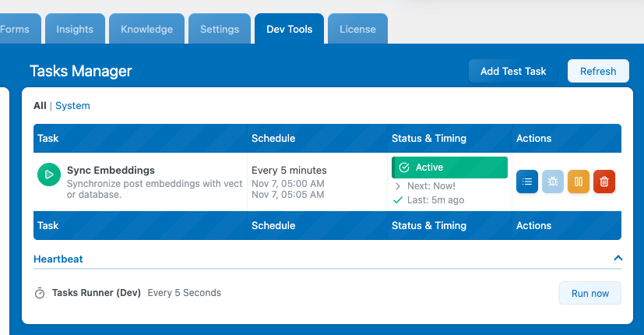This screenshot has height=335, width=644.
Task: Switch to the Insights tab
Action: click(x=75, y=30)
